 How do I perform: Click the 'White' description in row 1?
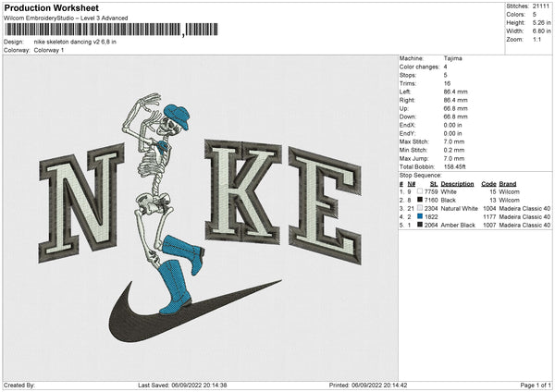449,191
